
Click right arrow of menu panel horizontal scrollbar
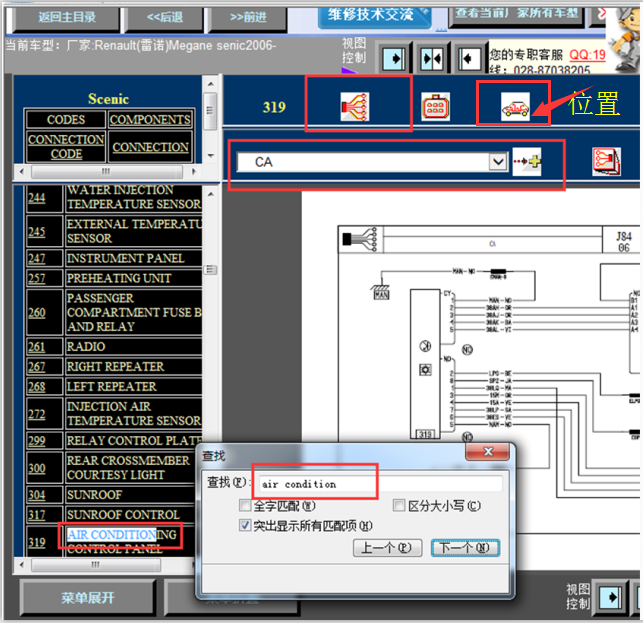click(x=194, y=171)
